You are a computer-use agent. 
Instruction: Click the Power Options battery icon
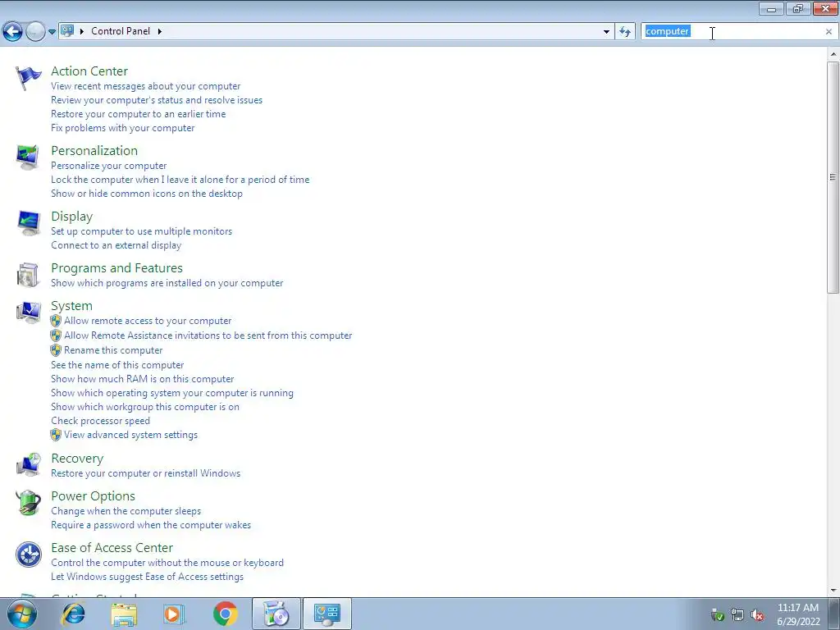coord(28,503)
